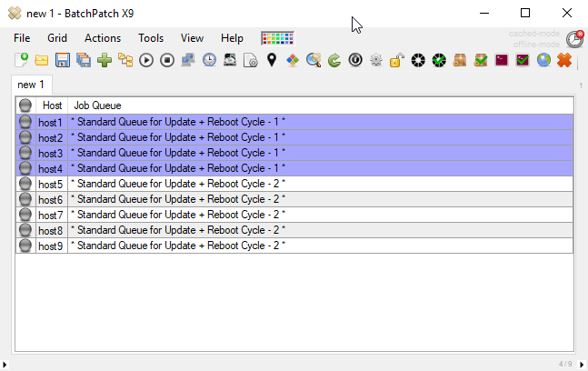Open the Actions menu
This screenshot has height=371, width=588.
[x=103, y=38]
